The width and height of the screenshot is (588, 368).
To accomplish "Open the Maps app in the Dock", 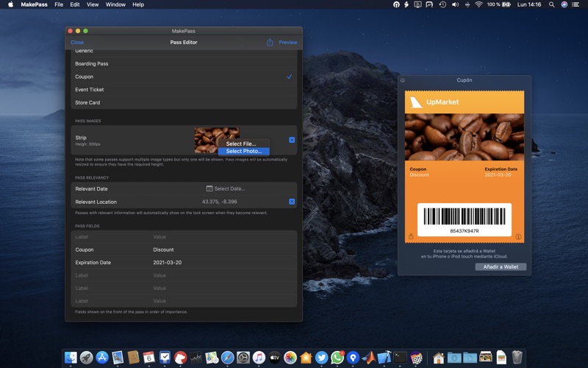I will (212, 358).
